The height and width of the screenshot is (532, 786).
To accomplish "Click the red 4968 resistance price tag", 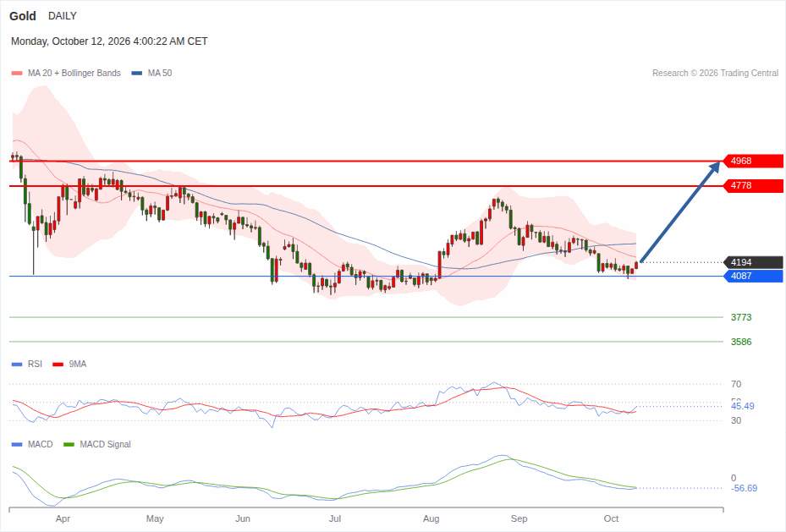I will (753, 161).
